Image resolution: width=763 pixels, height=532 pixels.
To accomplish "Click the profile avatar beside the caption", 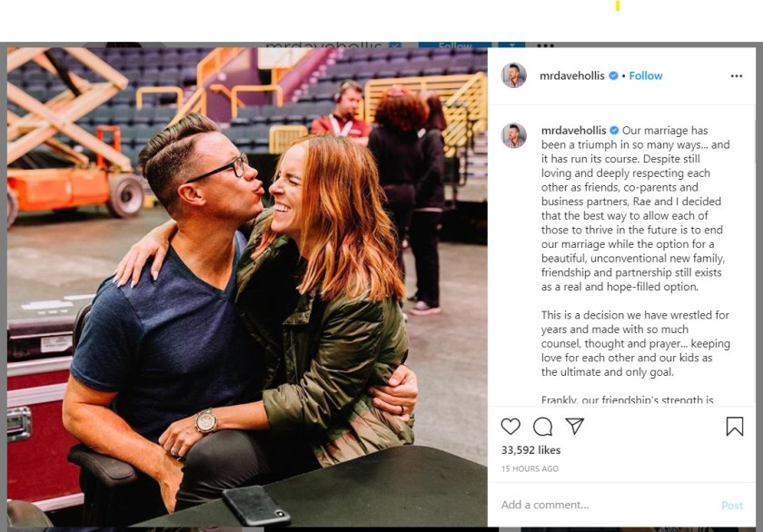I will 514,135.
